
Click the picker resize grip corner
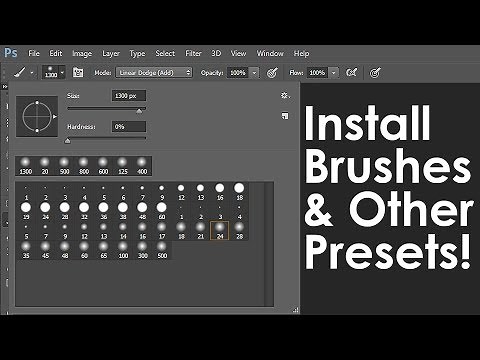coord(296,310)
